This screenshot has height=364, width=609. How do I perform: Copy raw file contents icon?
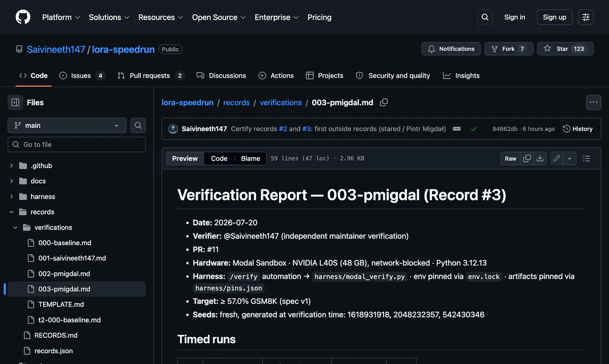pyautogui.click(x=527, y=159)
